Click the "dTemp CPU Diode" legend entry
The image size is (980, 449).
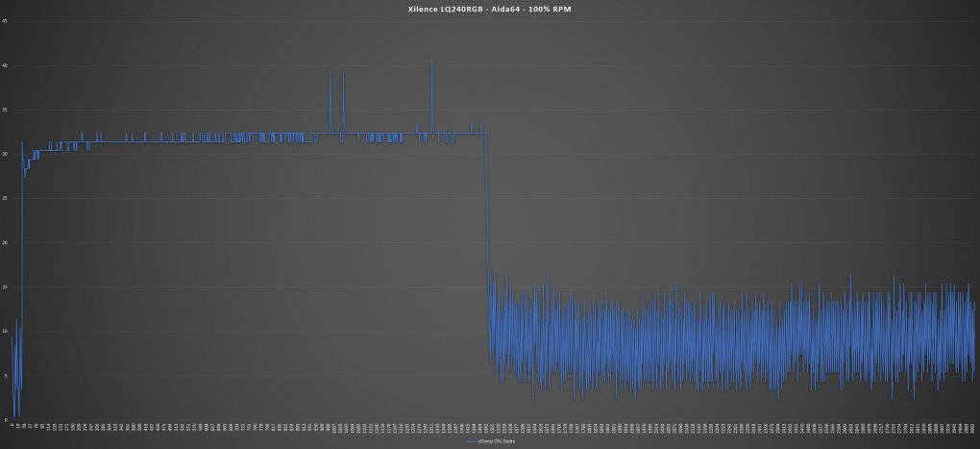pyautogui.click(x=491, y=441)
